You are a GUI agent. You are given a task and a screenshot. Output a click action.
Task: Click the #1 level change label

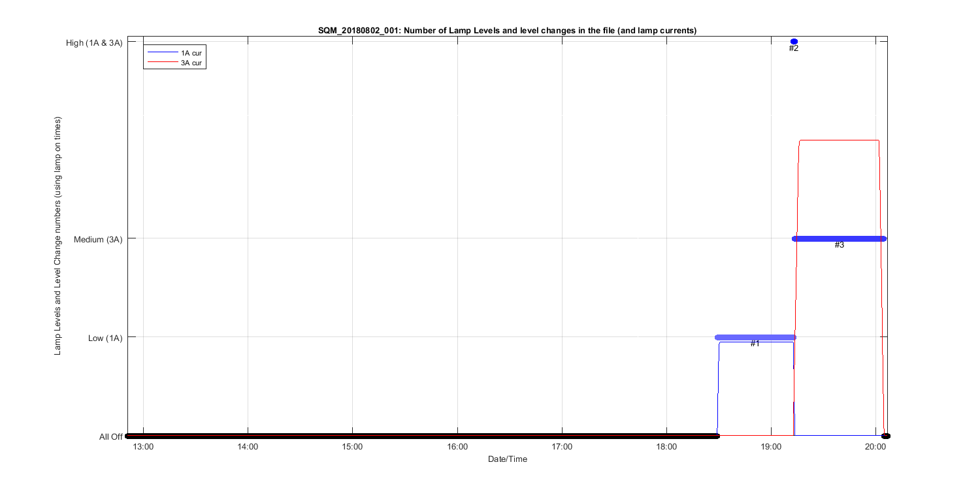pyautogui.click(x=755, y=344)
